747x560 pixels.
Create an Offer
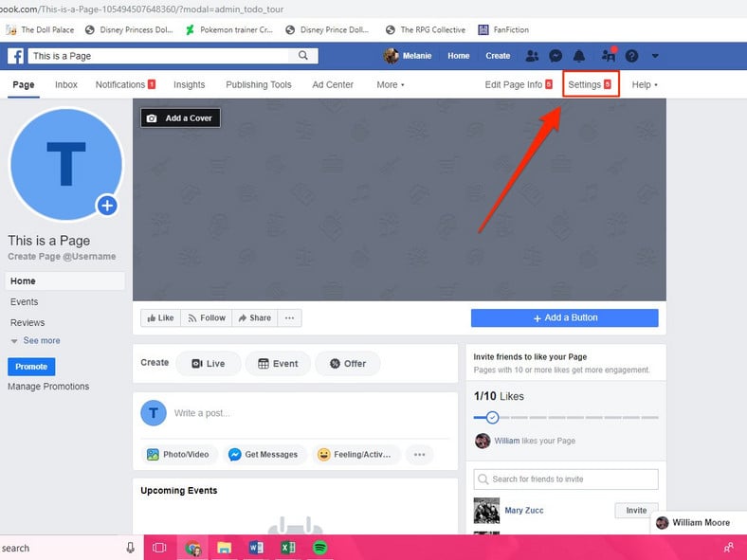point(348,363)
